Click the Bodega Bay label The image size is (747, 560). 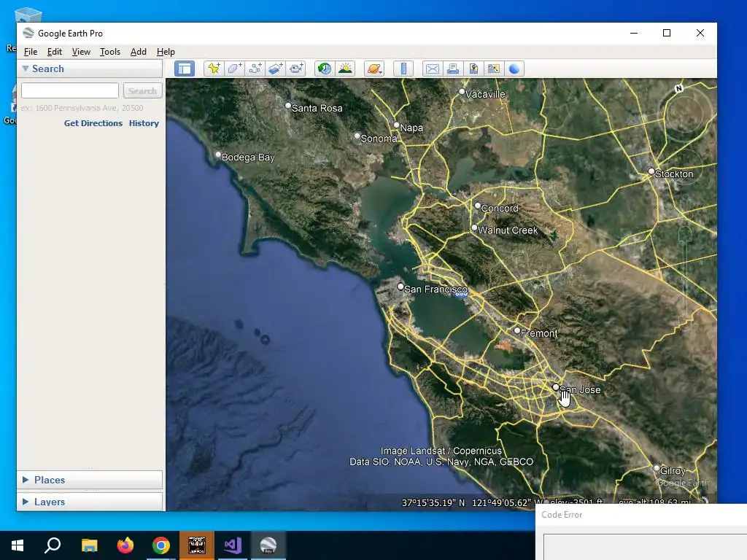(x=248, y=157)
